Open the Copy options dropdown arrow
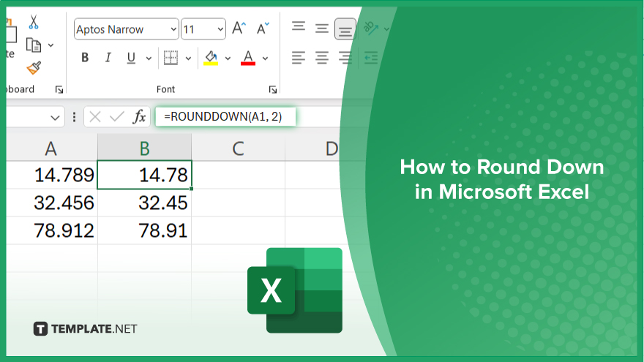The width and height of the screenshot is (644, 362). (51, 45)
